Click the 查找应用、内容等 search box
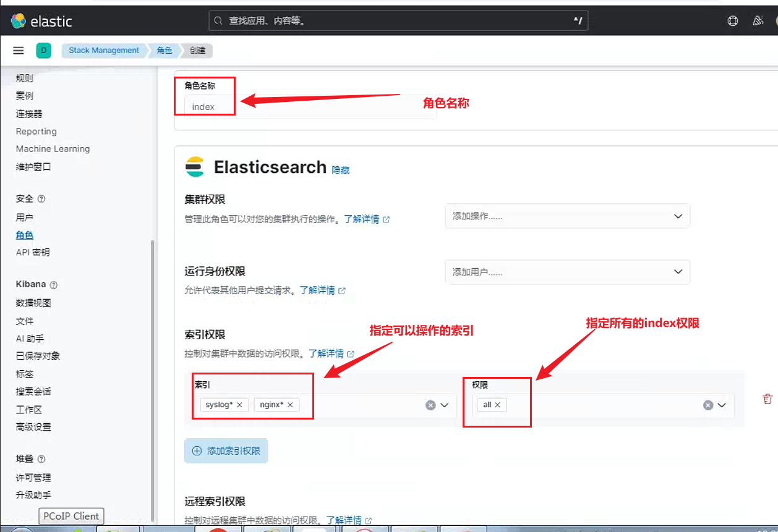Viewport: 778px width, 532px height. click(398, 20)
